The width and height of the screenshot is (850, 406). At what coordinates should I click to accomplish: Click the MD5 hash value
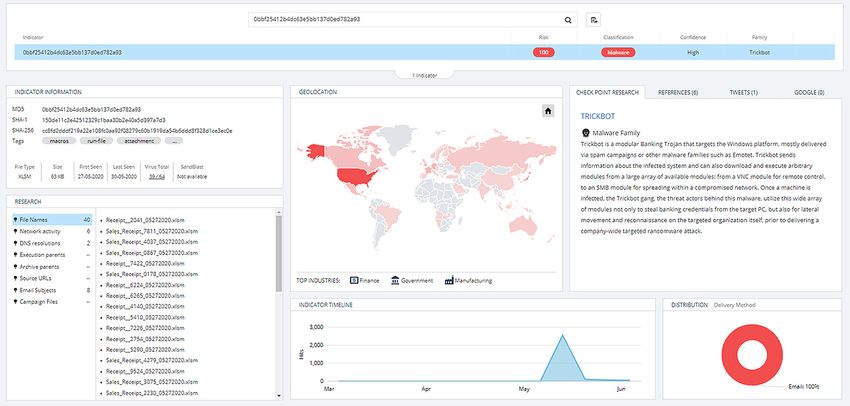92,109
